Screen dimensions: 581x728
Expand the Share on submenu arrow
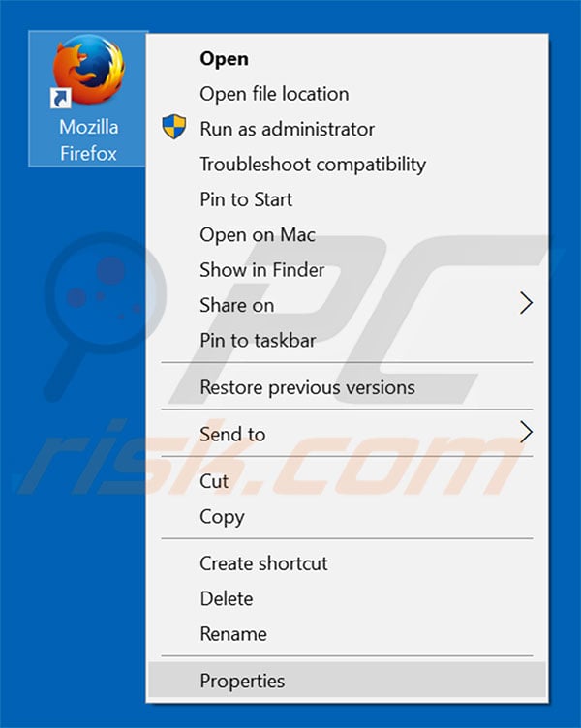[x=526, y=303]
